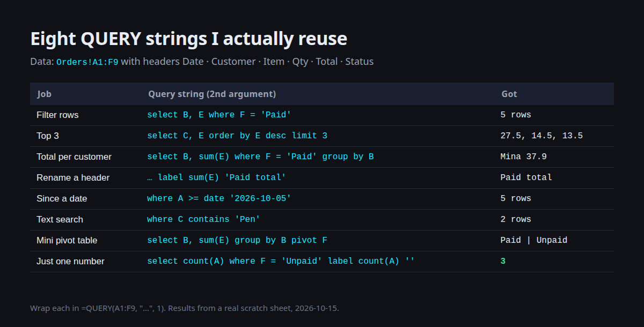Click the 'Mini pivot table' job cell

point(67,240)
